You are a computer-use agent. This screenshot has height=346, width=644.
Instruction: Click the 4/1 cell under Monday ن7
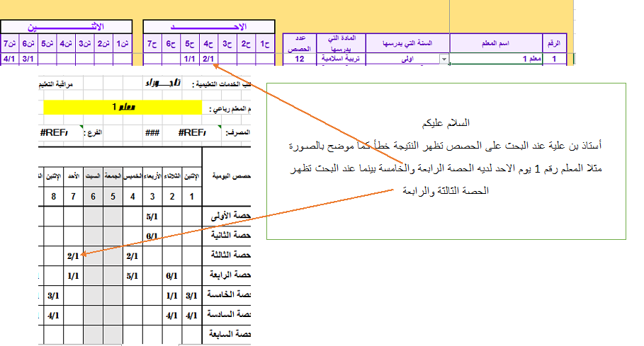pyautogui.click(x=9, y=60)
